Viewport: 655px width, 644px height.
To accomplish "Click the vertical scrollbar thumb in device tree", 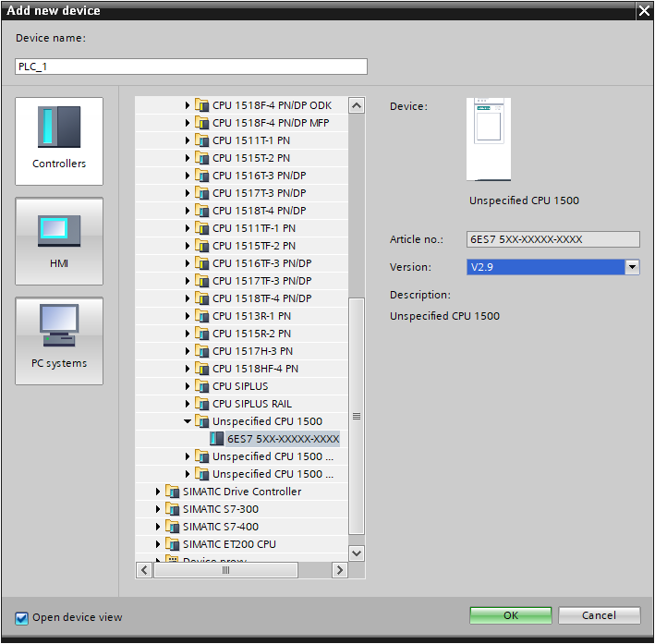I will (357, 416).
